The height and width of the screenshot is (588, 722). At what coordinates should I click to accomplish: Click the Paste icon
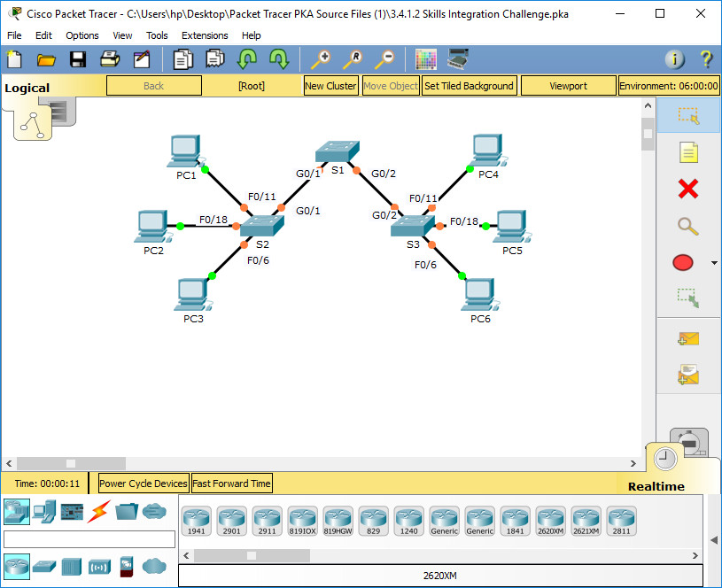(215, 59)
